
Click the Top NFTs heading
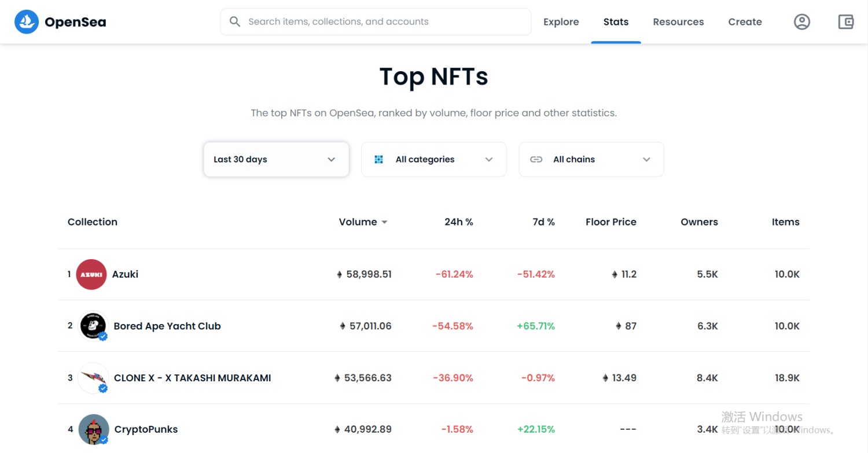click(x=434, y=76)
